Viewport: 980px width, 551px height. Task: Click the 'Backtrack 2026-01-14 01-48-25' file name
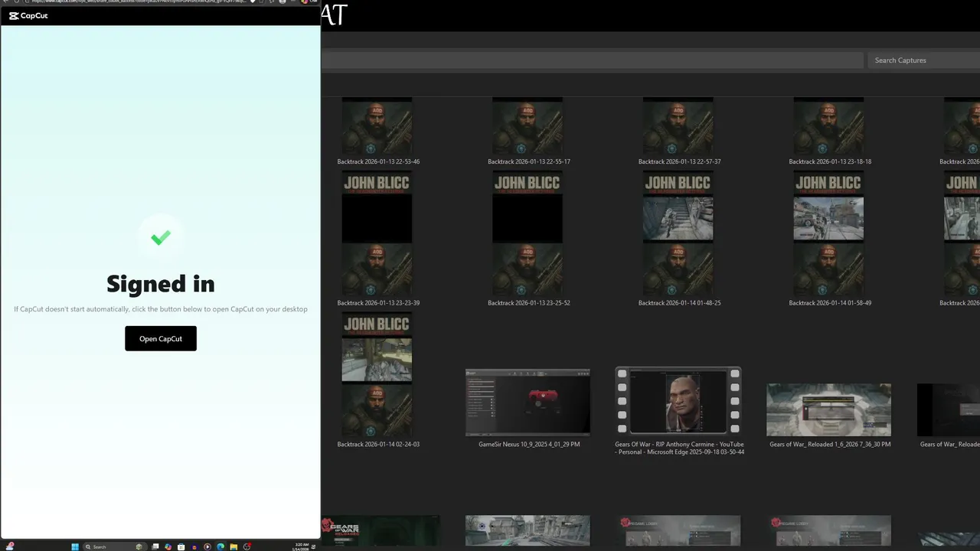(x=679, y=302)
